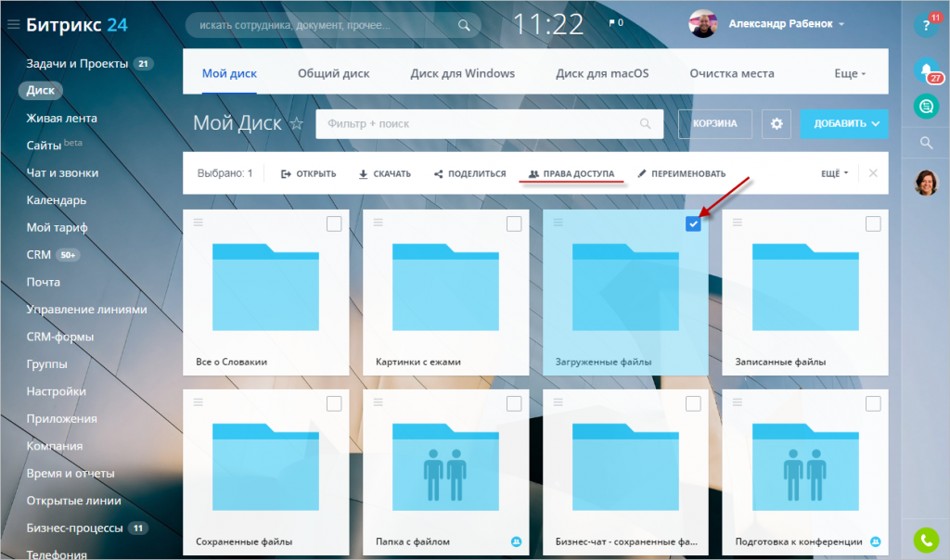Open Бизнес-процессы in left menu
950x560 pixels.
click(x=74, y=528)
